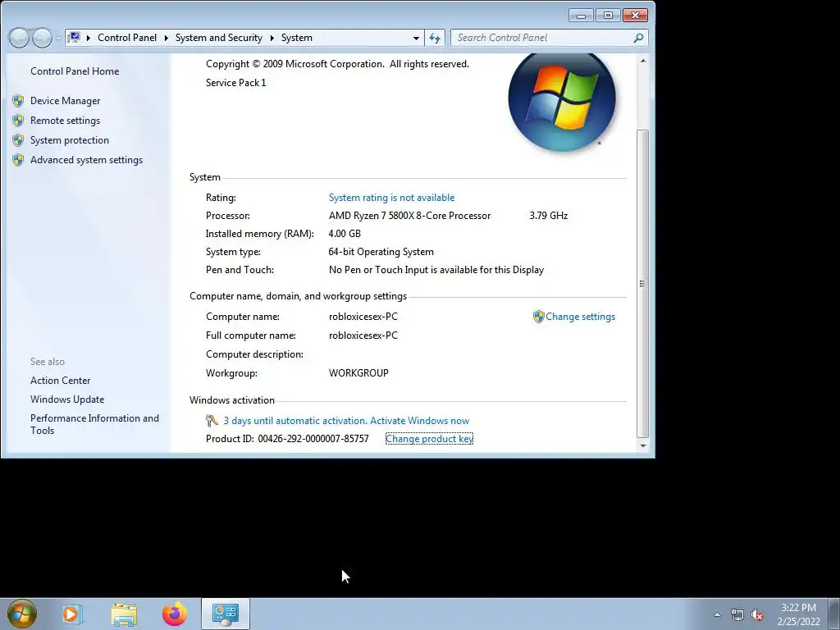Expand the arrow before Control Panel breadcrumb
The width and height of the screenshot is (840, 630).
point(89,38)
